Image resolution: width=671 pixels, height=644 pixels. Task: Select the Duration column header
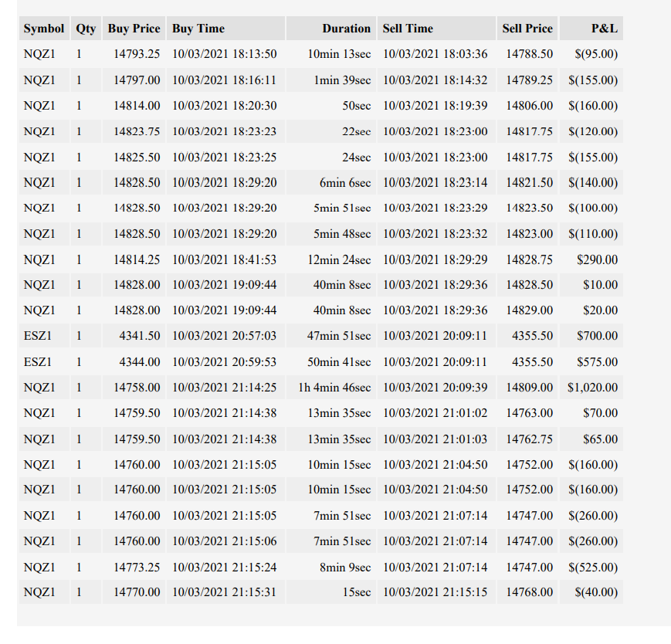coord(331,29)
